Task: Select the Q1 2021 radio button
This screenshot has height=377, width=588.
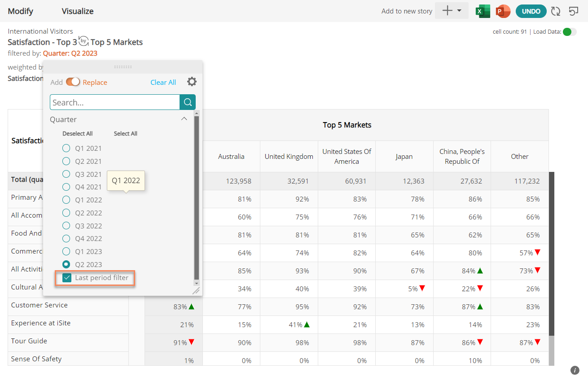Action: pyautogui.click(x=66, y=148)
